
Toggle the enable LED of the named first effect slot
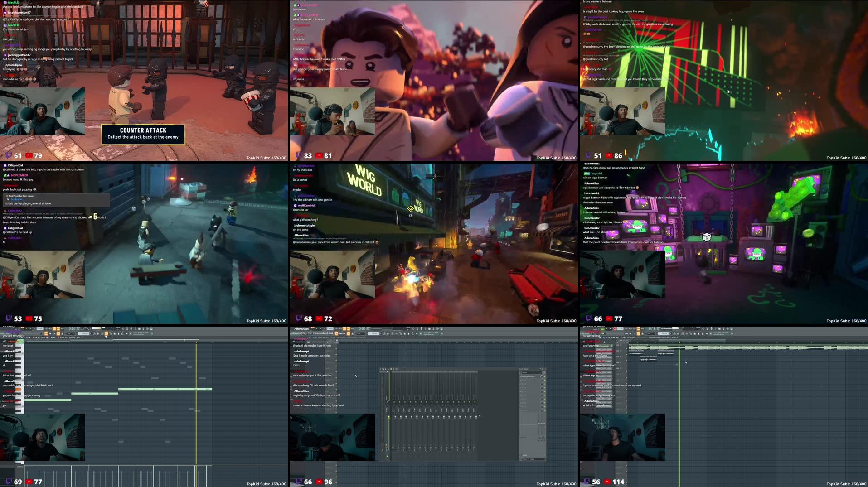[x=545, y=376]
